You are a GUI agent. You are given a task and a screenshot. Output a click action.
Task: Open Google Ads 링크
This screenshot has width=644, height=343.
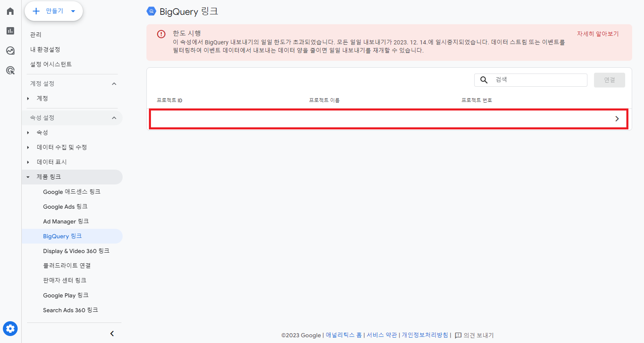(x=65, y=207)
